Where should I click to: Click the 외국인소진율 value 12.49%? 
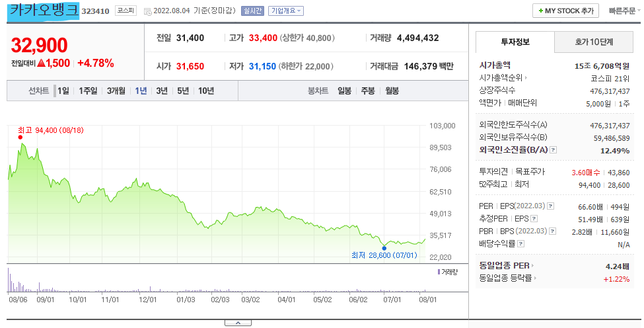point(615,151)
